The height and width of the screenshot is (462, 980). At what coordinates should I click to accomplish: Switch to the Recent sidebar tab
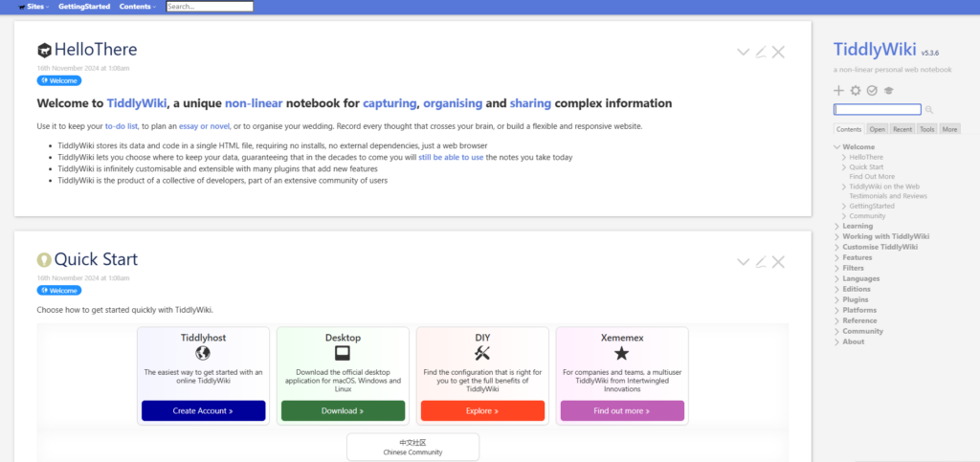point(902,128)
